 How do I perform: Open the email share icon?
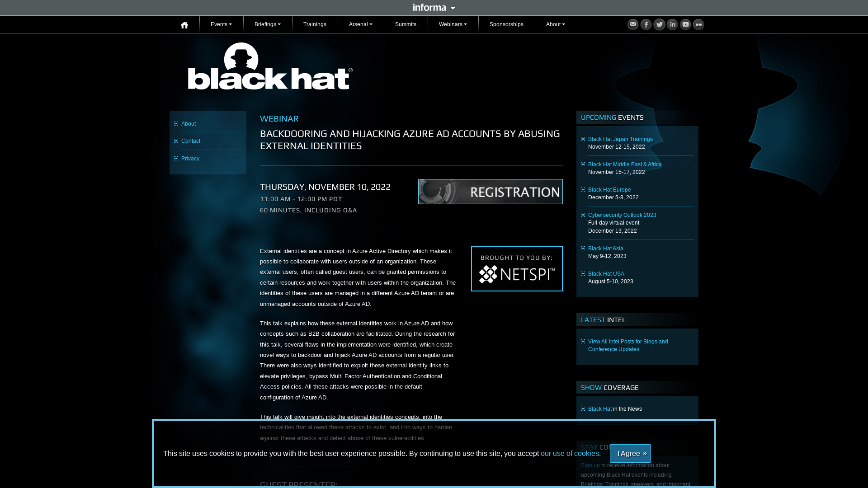coord(632,24)
